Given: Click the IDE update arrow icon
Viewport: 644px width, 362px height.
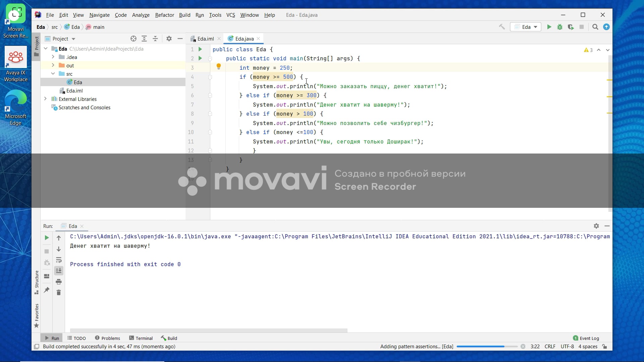Looking at the screenshot, I should tap(606, 27).
